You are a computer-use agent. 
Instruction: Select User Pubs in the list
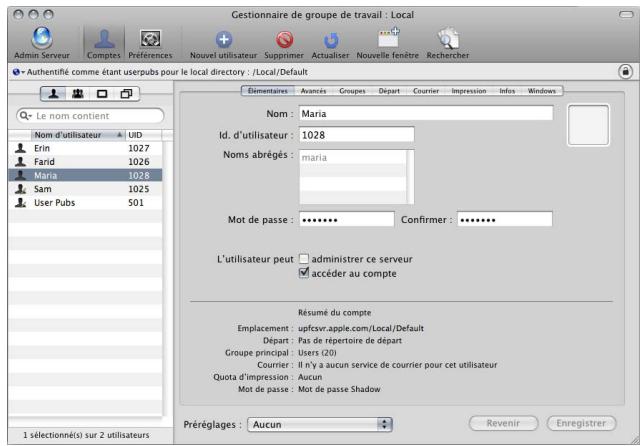pyautogui.click(x=85, y=203)
